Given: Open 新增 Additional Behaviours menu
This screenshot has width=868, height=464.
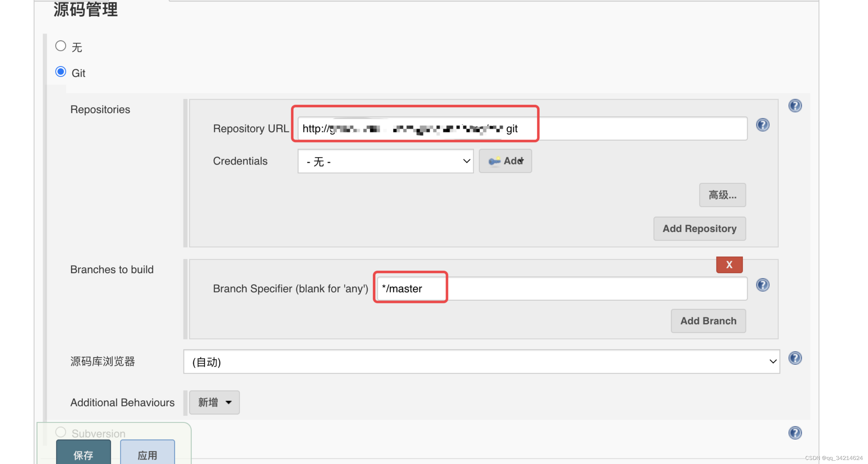Looking at the screenshot, I should [214, 402].
